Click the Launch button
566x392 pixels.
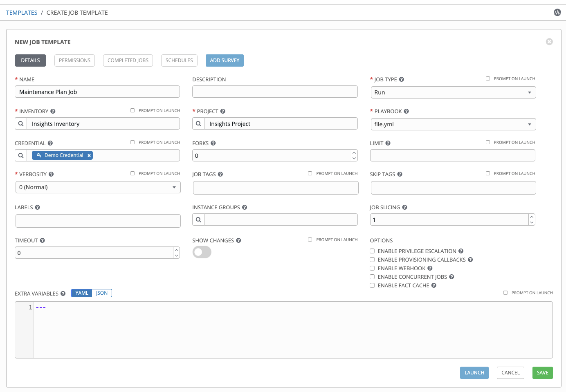click(x=474, y=373)
